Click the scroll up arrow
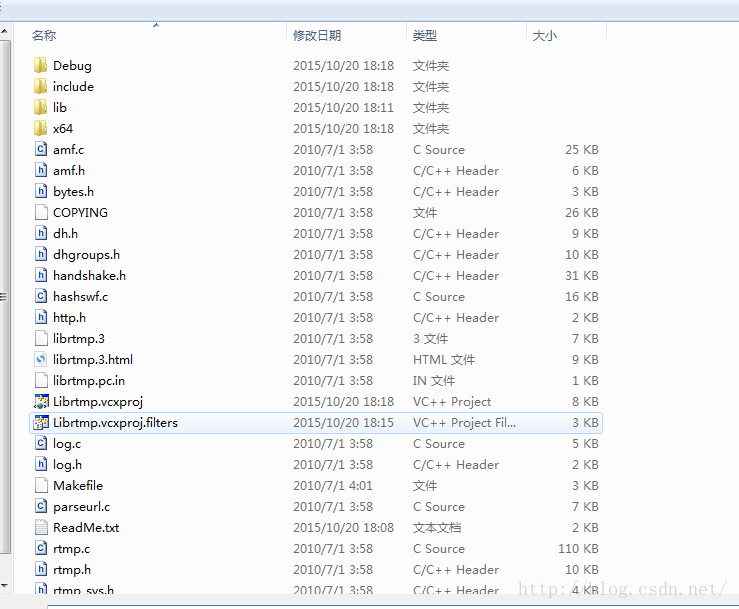This screenshot has height=609, width=739. pos(4,32)
